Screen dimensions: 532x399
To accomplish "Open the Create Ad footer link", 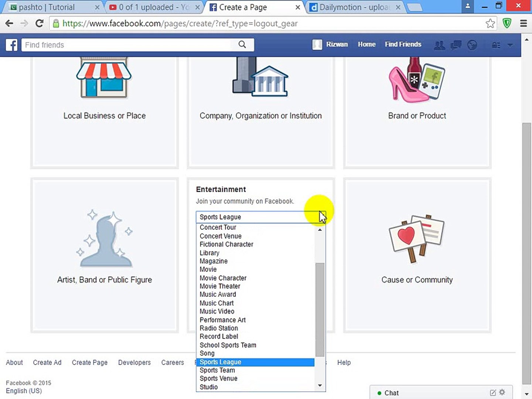I will pos(47,362).
